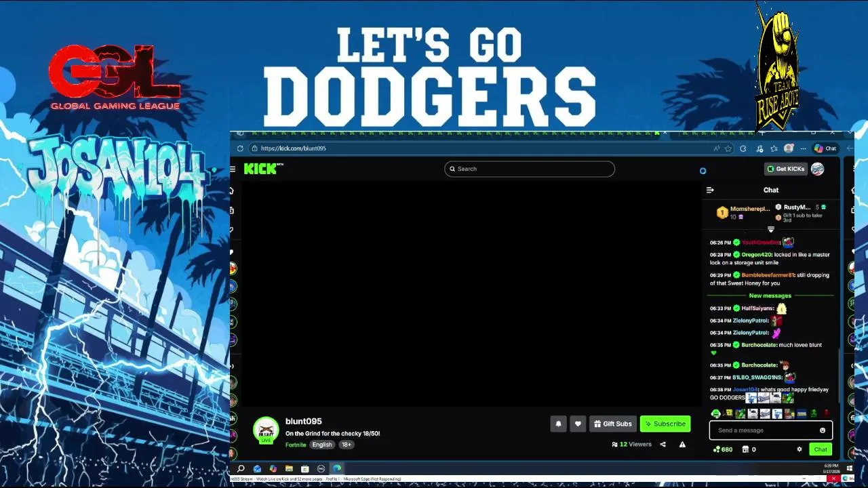Screen dimensions: 868x488
Task: Click the English language tag
Action: click(x=322, y=445)
